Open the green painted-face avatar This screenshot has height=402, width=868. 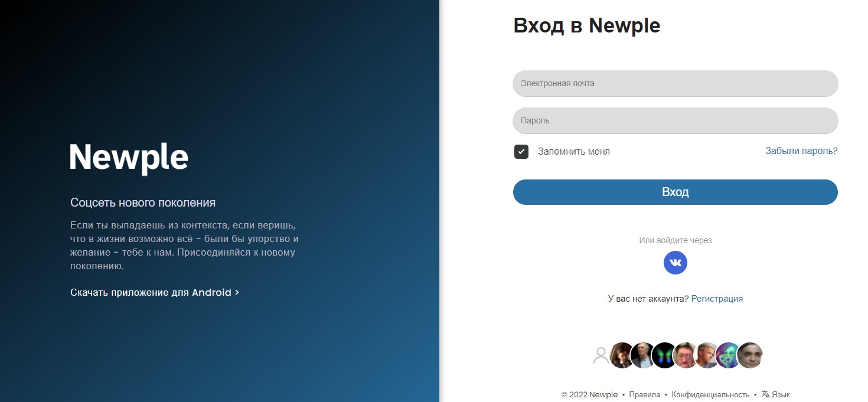[728, 355]
